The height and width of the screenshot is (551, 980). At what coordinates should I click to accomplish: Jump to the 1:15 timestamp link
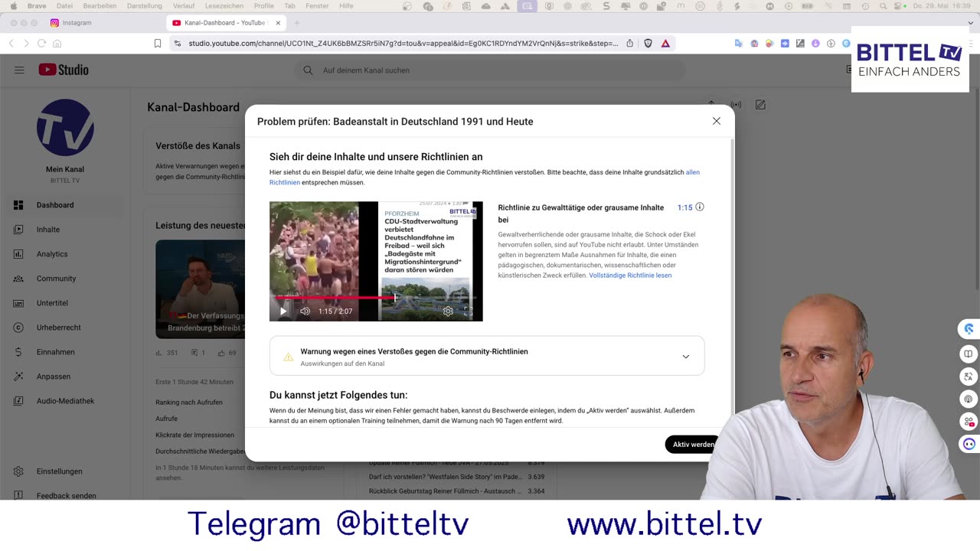[x=684, y=207]
